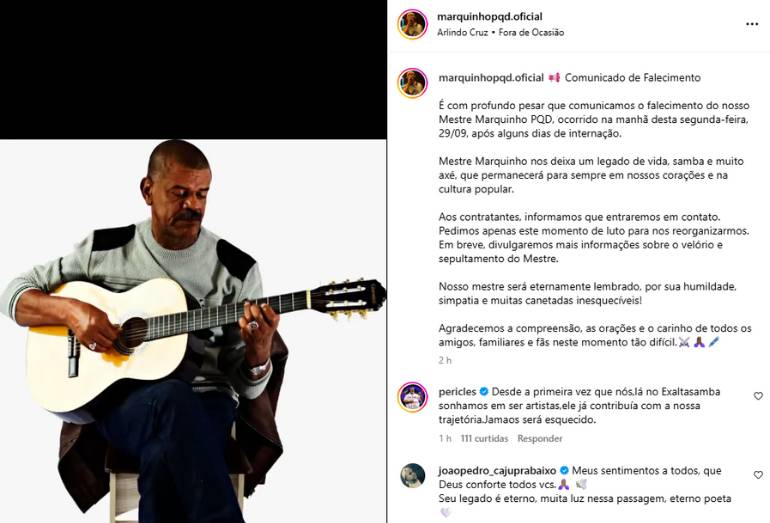Click the 1 h timestamp on pericles' comment
Viewport: 770px width, 523px height.
point(444,438)
